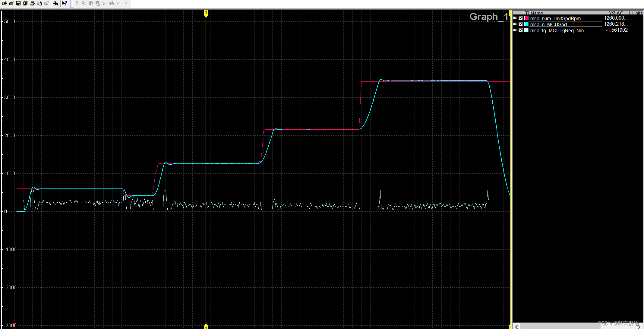Click the Paste Special clipboard icon
The width and height of the screenshot is (644, 329).
[x=98, y=3]
